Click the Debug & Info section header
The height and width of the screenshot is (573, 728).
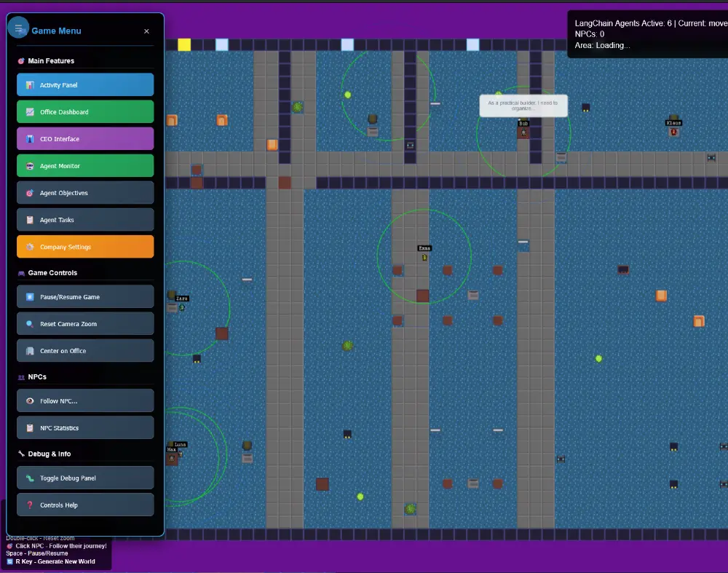[x=50, y=454]
